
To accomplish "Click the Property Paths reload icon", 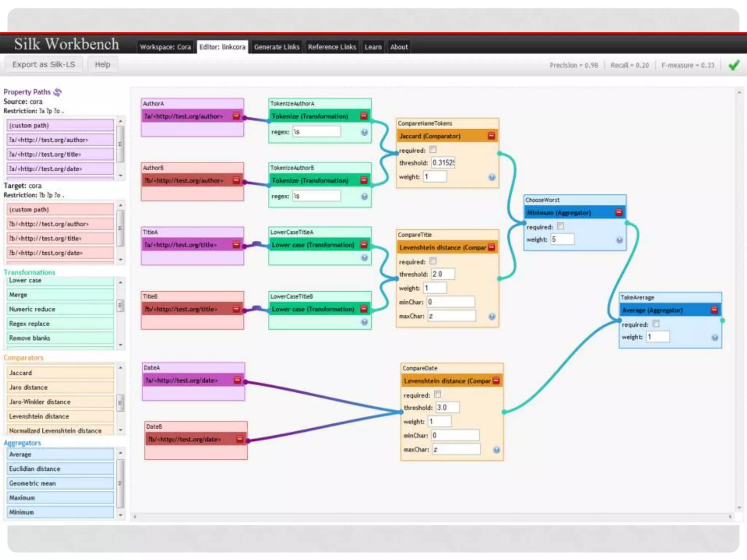I will [57, 92].
